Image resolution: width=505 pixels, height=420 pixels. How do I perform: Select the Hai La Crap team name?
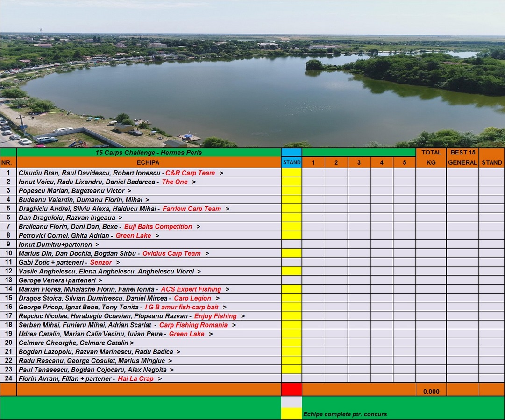[x=135, y=379]
